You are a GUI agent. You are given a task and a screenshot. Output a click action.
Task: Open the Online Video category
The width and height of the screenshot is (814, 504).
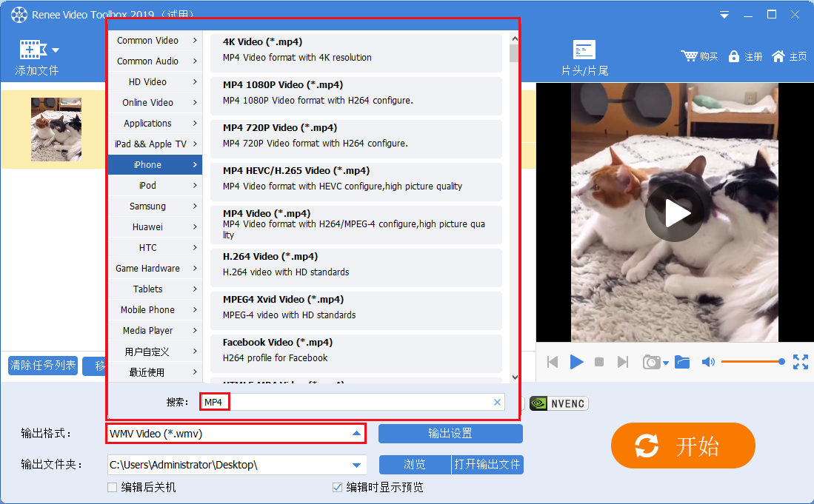coord(156,103)
